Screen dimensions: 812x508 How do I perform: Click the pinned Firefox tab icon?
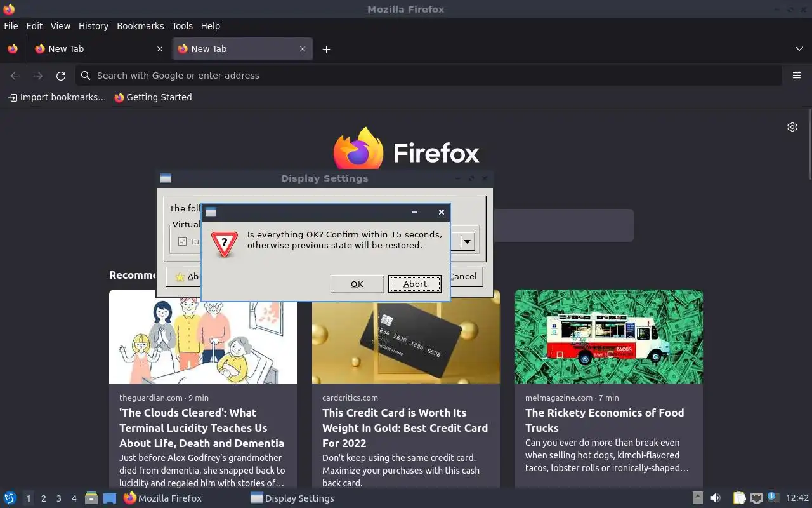coord(13,49)
